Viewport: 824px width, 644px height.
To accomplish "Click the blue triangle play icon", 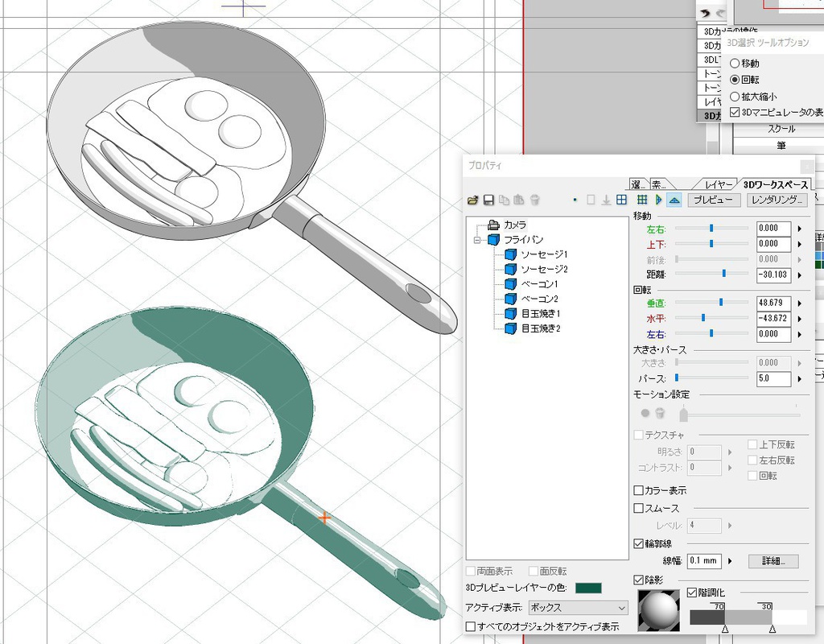I will [x=658, y=200].
